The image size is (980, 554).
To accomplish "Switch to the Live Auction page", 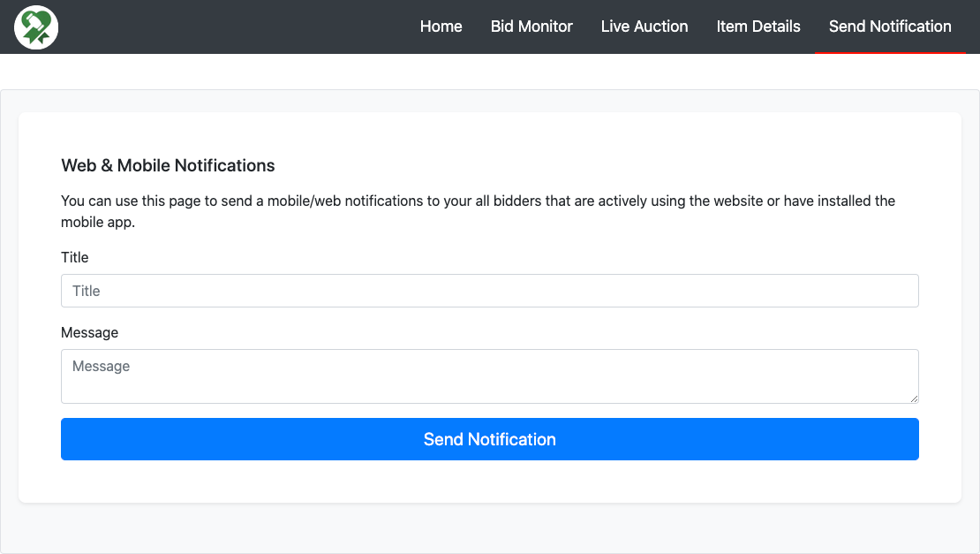I will (x=644, y=27).
